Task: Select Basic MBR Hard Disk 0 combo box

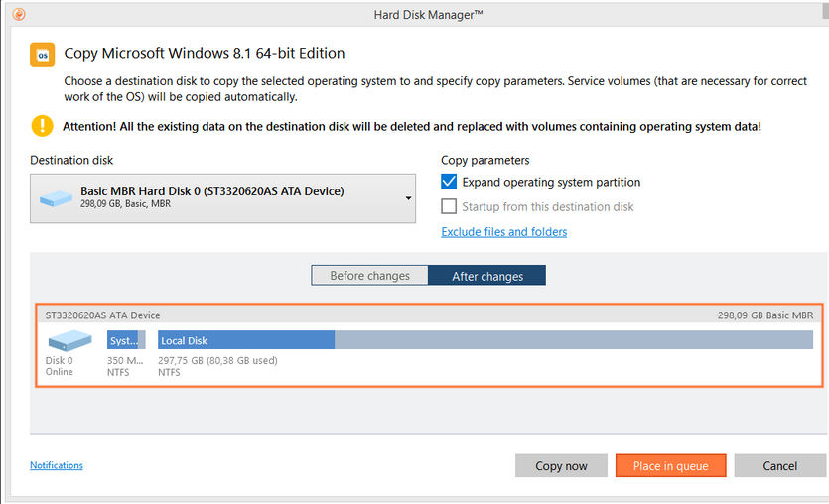Action: click(222, 198)
